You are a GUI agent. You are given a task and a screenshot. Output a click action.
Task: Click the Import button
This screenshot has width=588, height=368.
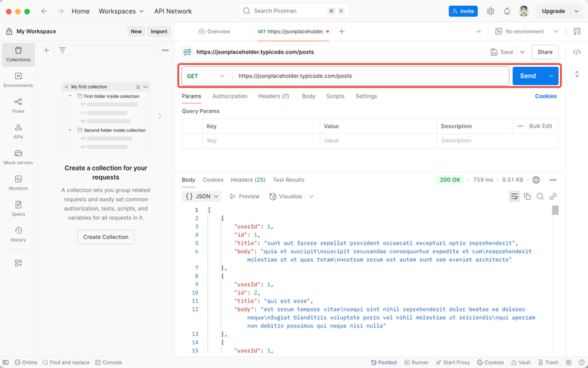[159, 31]
